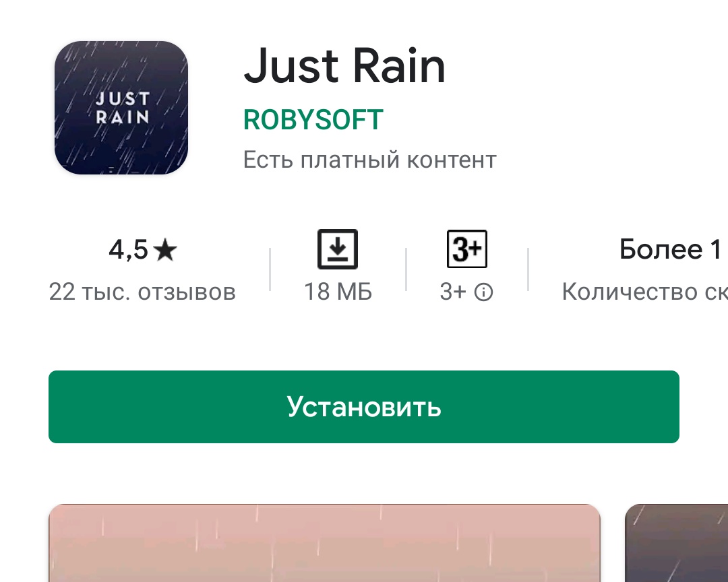The height and width of the screenshot is (582, 728).
Task: Tap the 3+ text under the badge
Action: tap(453, 292)
